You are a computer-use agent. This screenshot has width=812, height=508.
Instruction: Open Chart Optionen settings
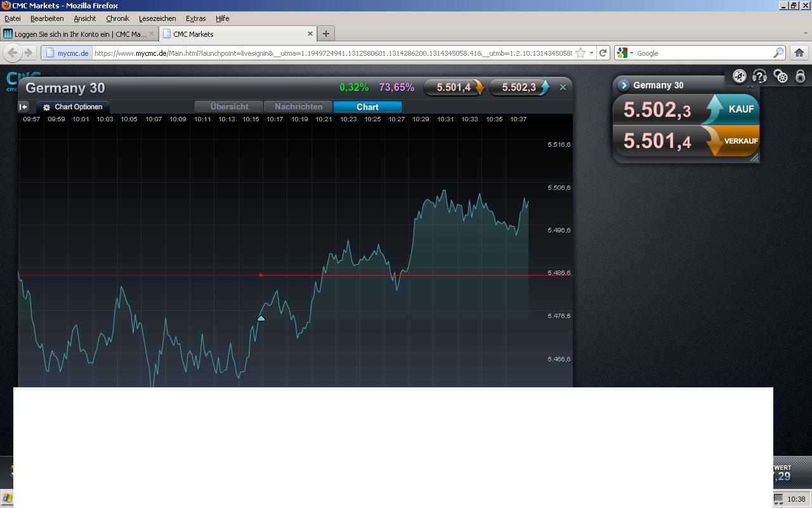click(x=72, y=107)
